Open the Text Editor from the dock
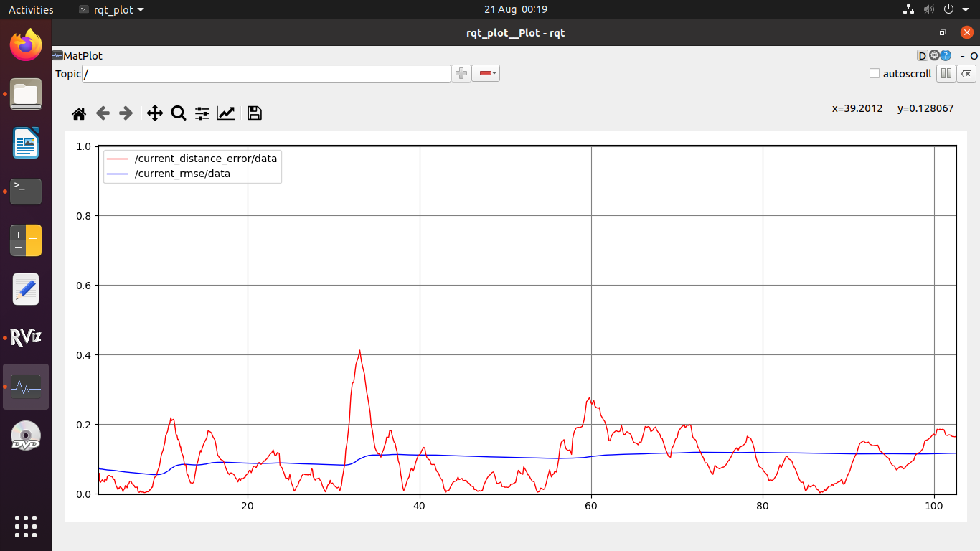Viewport: 980px width, 551px height. 26,289
